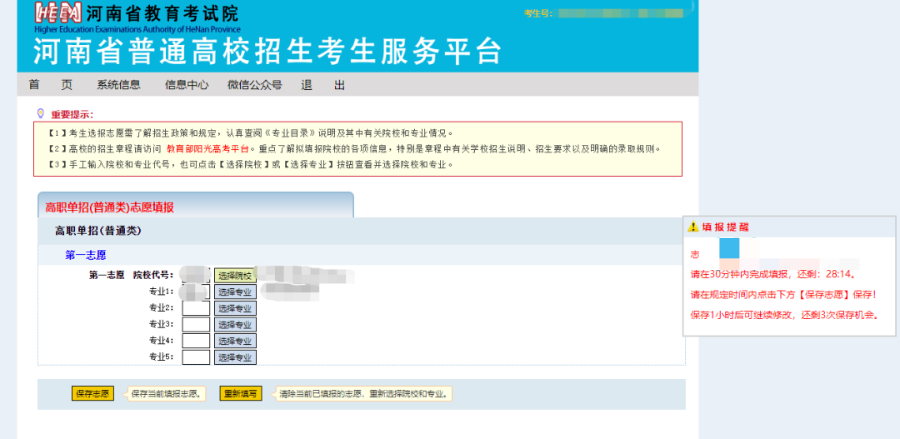Image resolution: width=900 pixels, height=439 pixels.
Task: Click 选择专业 button for 专业2
Action: pyautogui.click(x=235, y=308)
